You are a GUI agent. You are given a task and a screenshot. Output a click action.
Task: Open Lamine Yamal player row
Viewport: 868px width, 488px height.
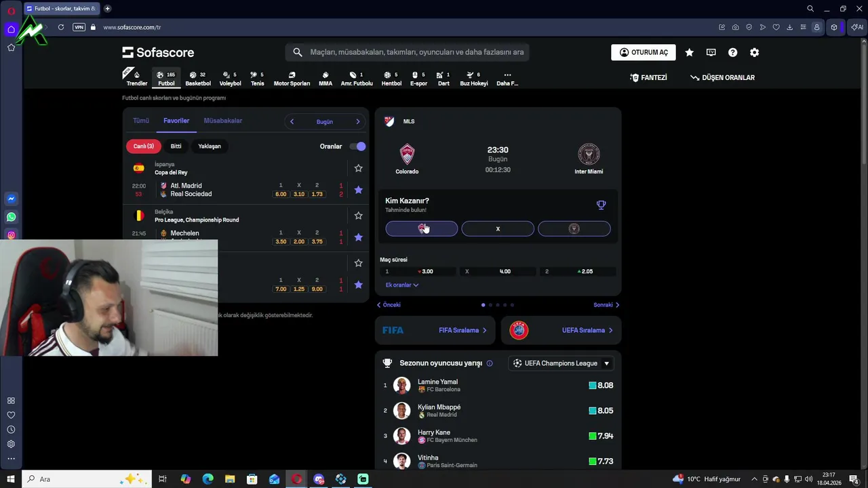tap(498, 386)
